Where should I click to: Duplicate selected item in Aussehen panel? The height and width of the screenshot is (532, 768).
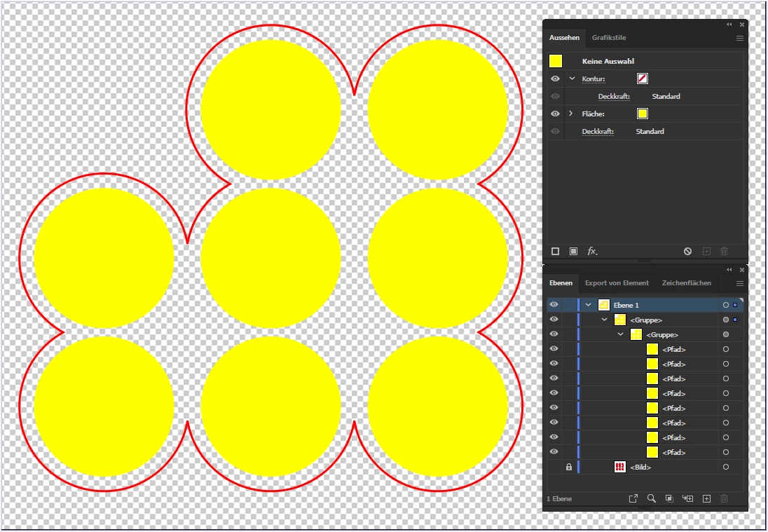point(706,252)
